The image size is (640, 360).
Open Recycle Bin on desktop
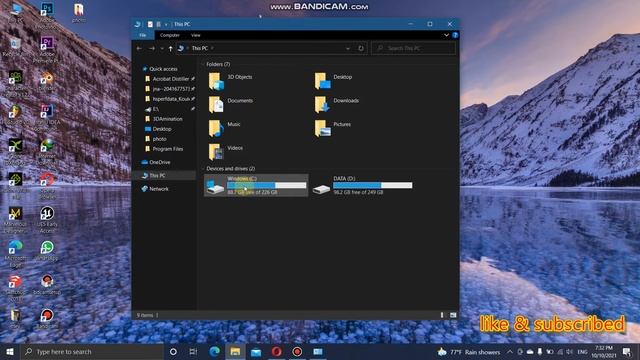click(16, 46)
